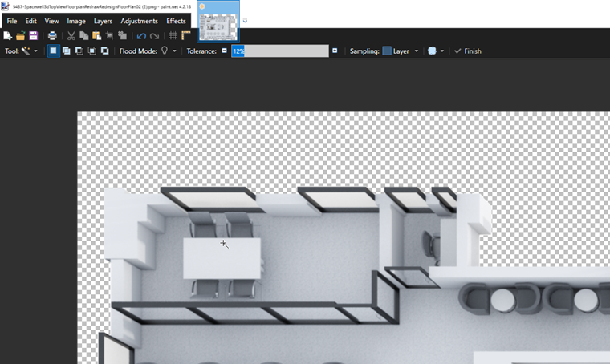Click the paint.net app icon in title bar
This screenshot has height=364, width=610.
tap(5, 6)
